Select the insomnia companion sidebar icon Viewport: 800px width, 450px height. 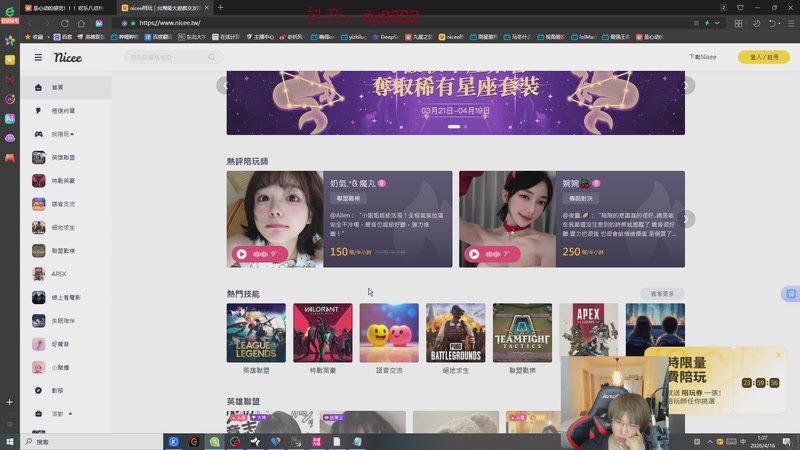pyautogui.click(x=39, y=320)
